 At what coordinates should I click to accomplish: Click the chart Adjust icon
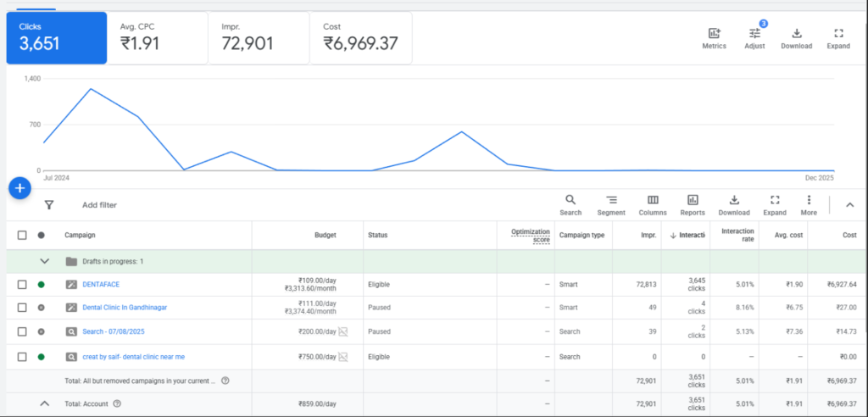754,34
